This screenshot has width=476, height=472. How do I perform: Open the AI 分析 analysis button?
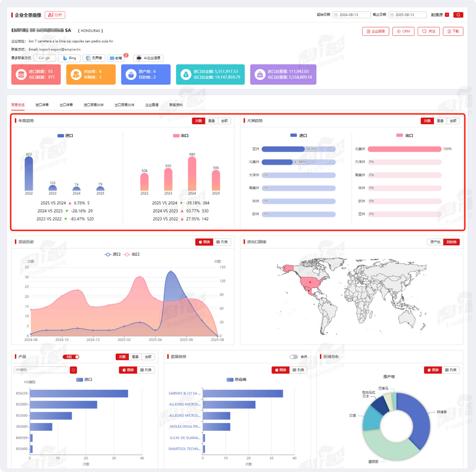55,15
